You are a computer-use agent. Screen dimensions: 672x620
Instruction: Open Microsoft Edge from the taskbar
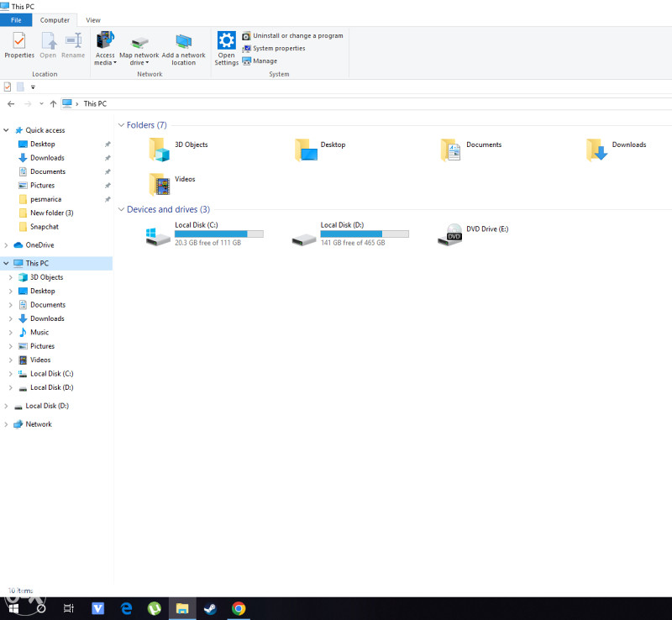[126, 607]
